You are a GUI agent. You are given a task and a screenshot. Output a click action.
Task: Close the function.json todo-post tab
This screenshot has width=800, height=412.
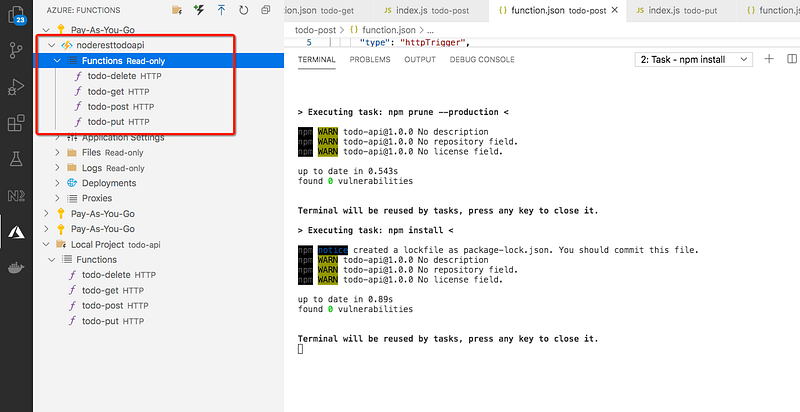click(614, 10)
